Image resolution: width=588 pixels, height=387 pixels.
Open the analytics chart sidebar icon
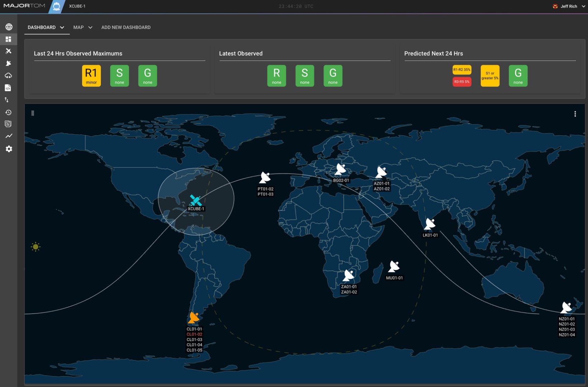pos(9,136)
